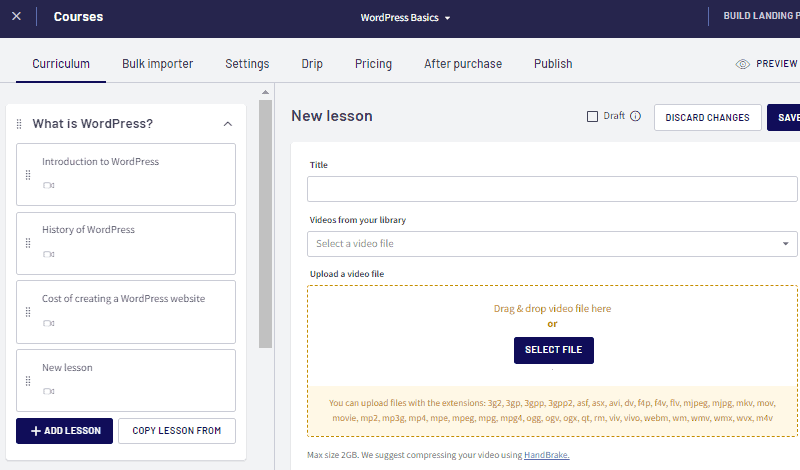This screenshot has height=470, width=800.
Task: Open the After purchase tab
Action: pyautogui.click(x=463, y=64)
